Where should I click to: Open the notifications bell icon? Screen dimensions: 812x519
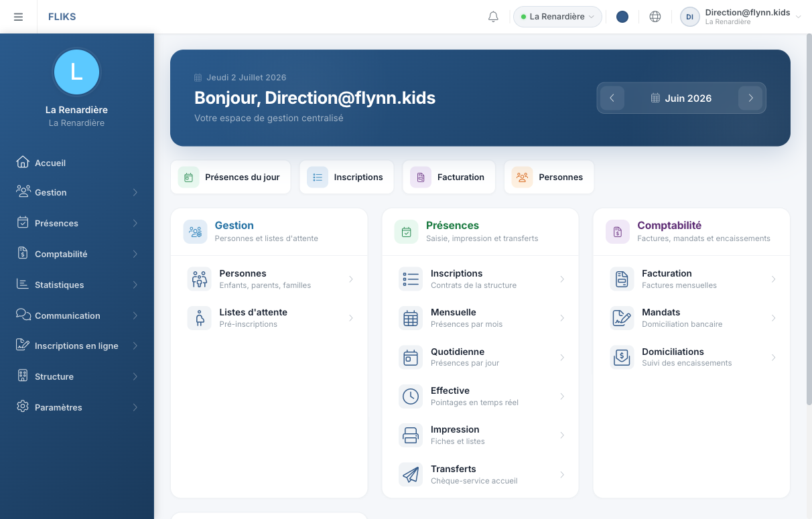coord(493,17)
